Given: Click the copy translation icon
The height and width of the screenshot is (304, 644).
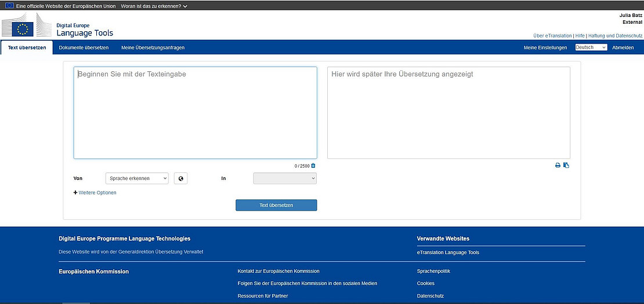Looking at the screenshot, I should coord(566,165).
